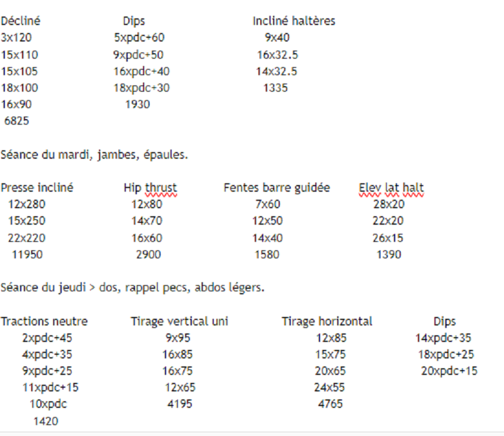Click the "Presse incliné" heading

(x=37, y=188)
